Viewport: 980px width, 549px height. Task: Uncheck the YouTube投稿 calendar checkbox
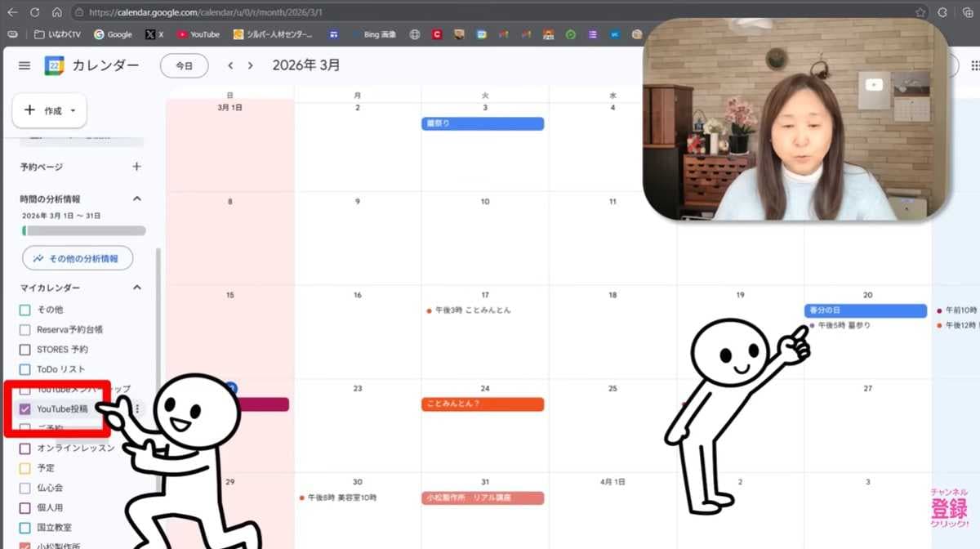click(24, 409)
